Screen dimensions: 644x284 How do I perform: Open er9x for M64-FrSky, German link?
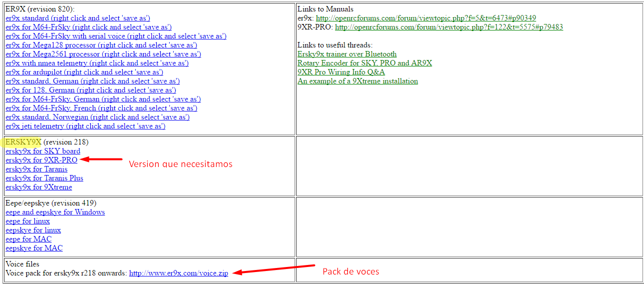(x=103, y=99)
